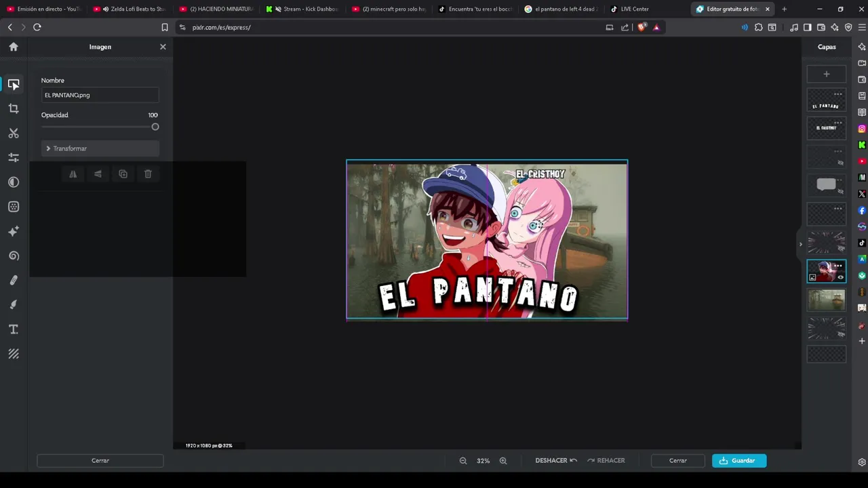Click the Brave Shields lion icon
The width and height of the screenshot is (868, 488).
(x=642, y=27)
